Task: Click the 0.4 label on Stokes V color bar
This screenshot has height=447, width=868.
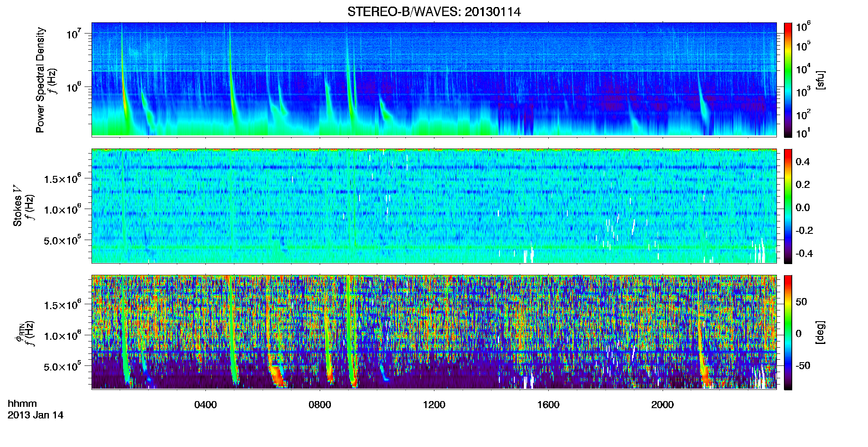Action: tap(803, 162)
